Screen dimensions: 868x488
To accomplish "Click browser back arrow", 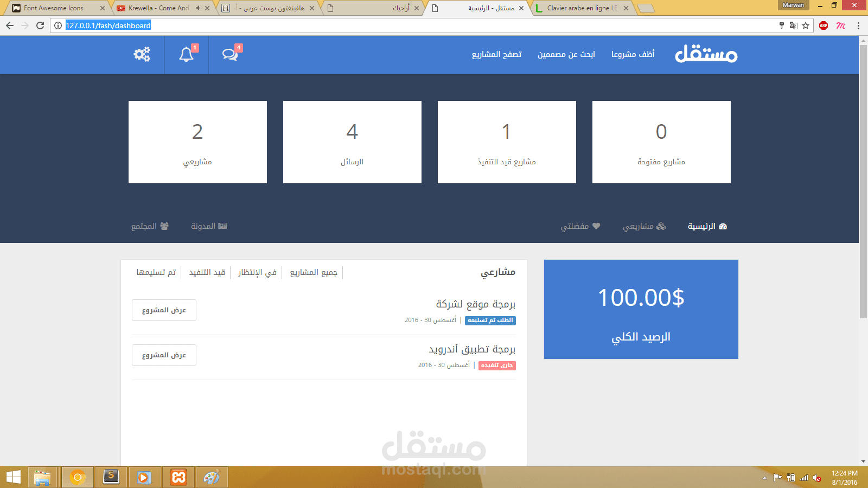I will click(10, 25).
